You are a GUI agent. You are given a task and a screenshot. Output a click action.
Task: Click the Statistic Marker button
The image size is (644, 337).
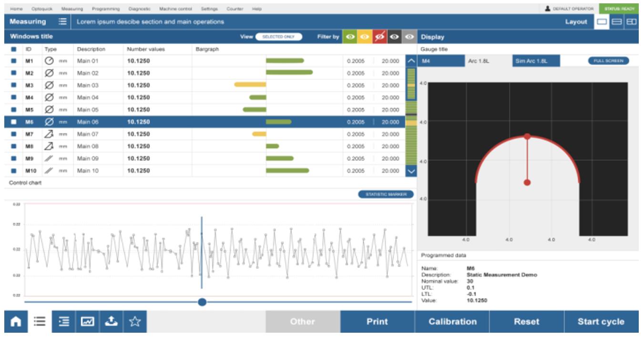pyautogui.click(x=386, y=194)
